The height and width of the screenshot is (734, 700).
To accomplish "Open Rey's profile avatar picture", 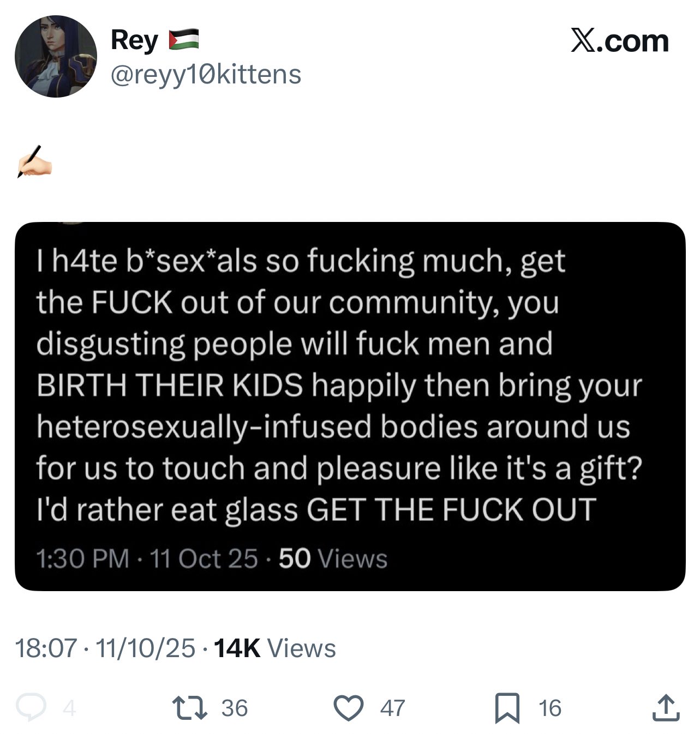I will click(56, 56).
